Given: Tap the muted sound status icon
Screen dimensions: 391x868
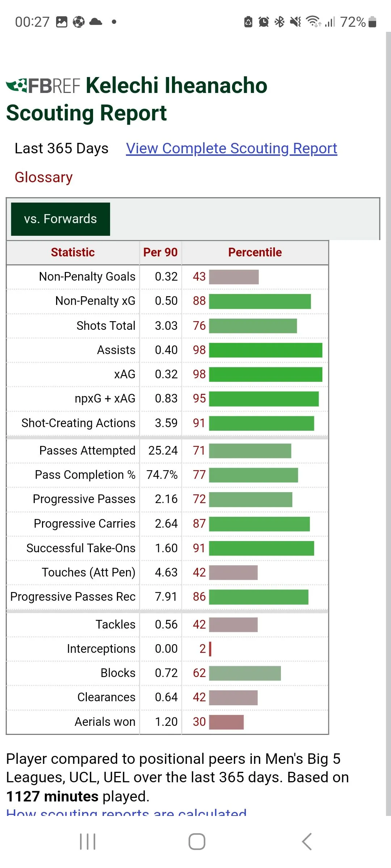Looking at the screenshot, I should click(x=295, y=22).
